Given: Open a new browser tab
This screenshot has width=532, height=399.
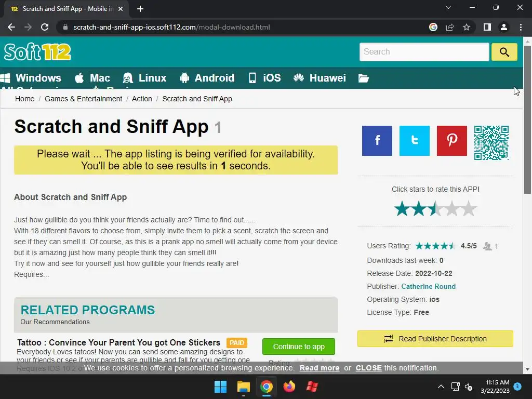Looking at the screenshot, I should click(140, 9).
